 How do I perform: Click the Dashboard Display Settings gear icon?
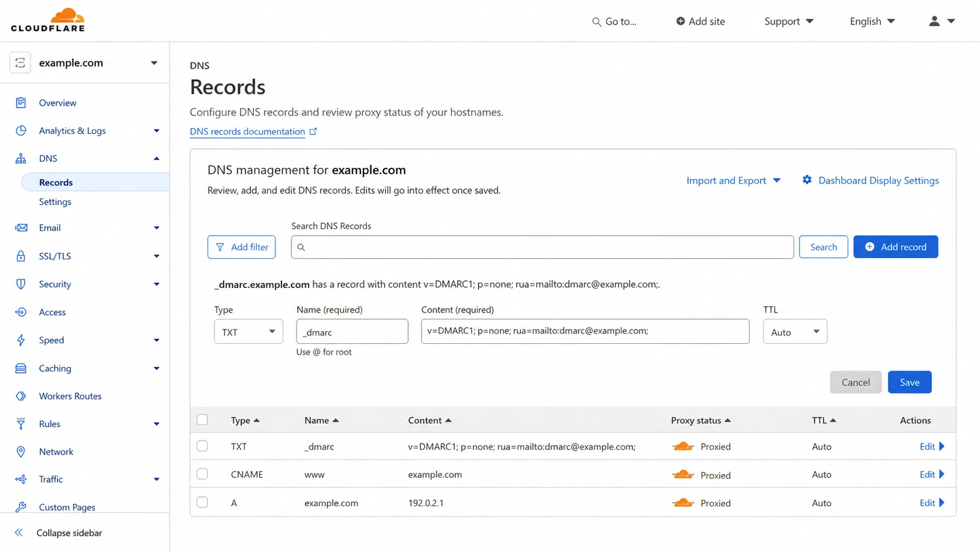tap(807, 180)
